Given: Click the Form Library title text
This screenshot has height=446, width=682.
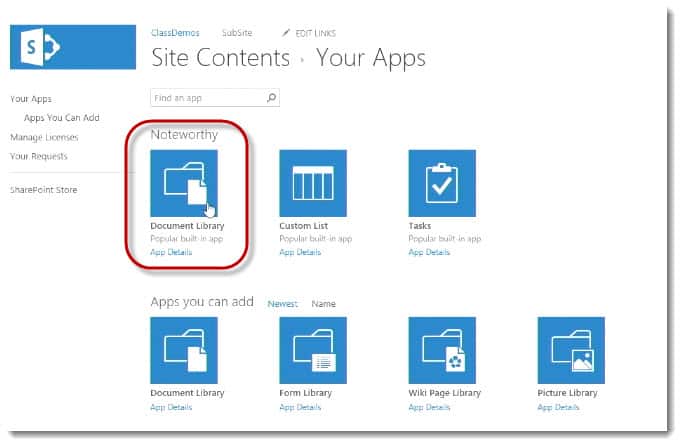Looking at the screenshot, I should pos(305,393).
